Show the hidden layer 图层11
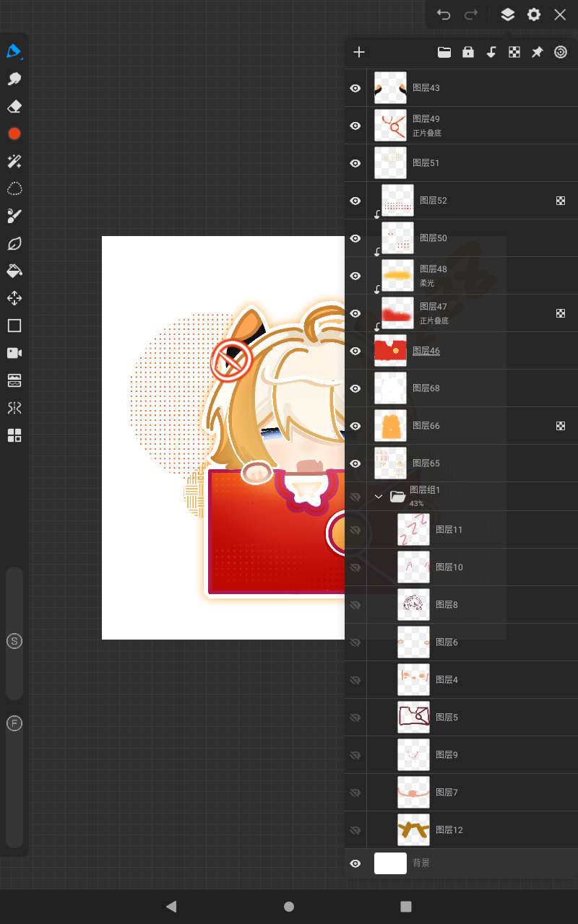The width and height of the screenshot is (578, 924). pyautogui.click(x=355, y=530)
